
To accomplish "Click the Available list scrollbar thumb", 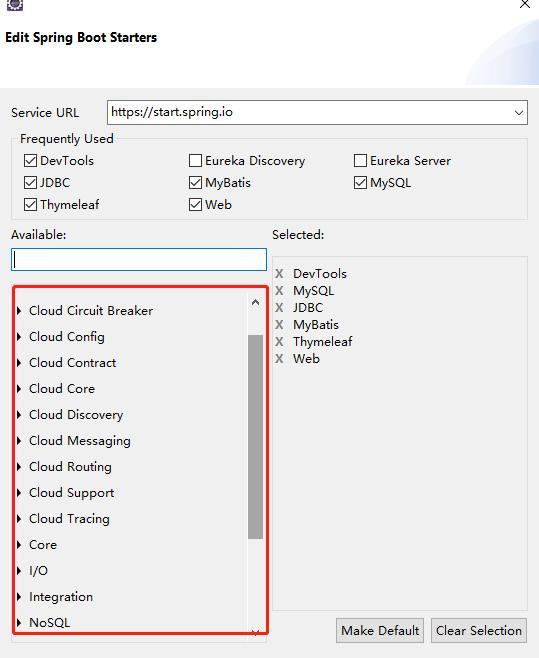I will coord(255,436).
